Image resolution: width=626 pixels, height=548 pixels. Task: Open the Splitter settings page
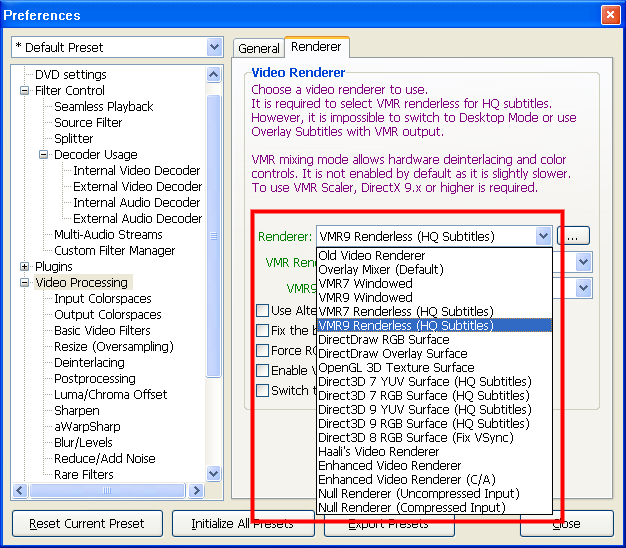[x=73, y=138]
